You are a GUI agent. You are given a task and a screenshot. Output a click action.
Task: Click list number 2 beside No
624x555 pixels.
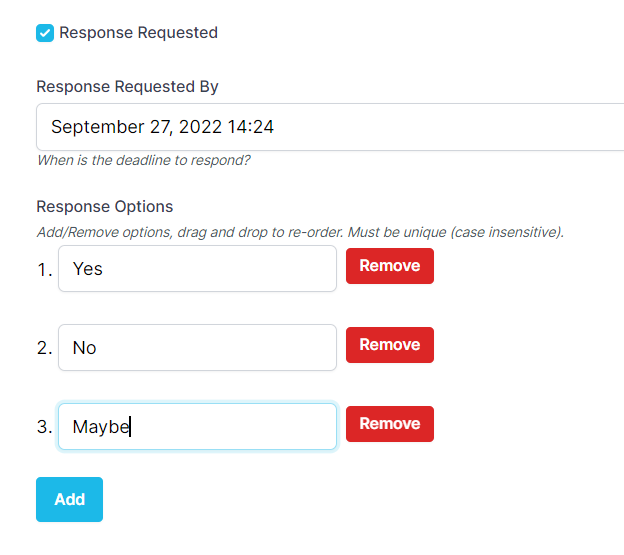tap(44, 348)
